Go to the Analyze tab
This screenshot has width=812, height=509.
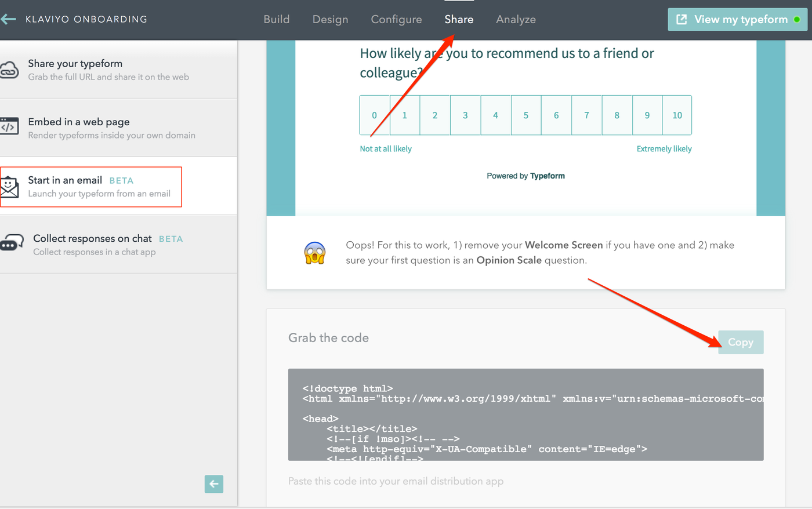click(516, 19)
